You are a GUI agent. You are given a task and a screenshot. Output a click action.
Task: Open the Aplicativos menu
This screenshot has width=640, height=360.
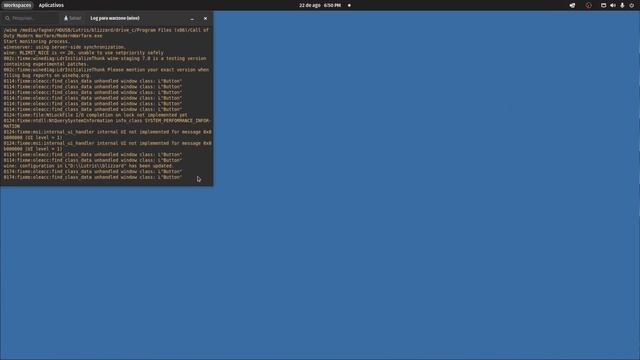(x=51, y=5)
